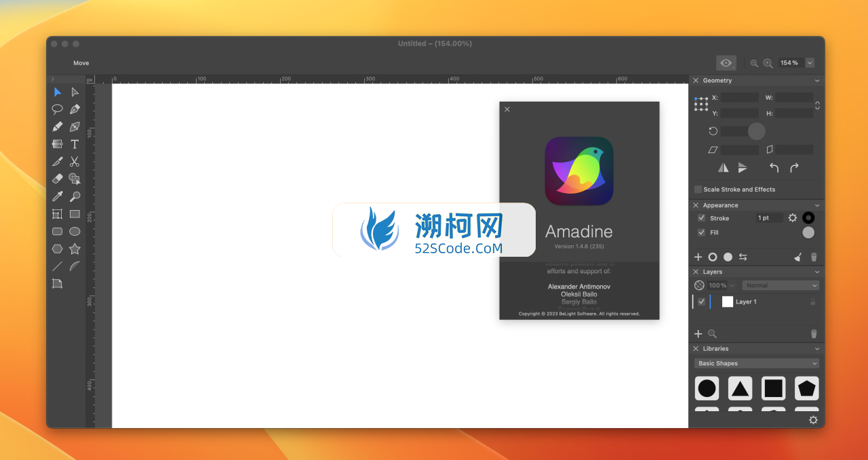Viewport: 868px width, 460px height.
Task: Uncheck the Fill checkbox
Action: point(701,232)
